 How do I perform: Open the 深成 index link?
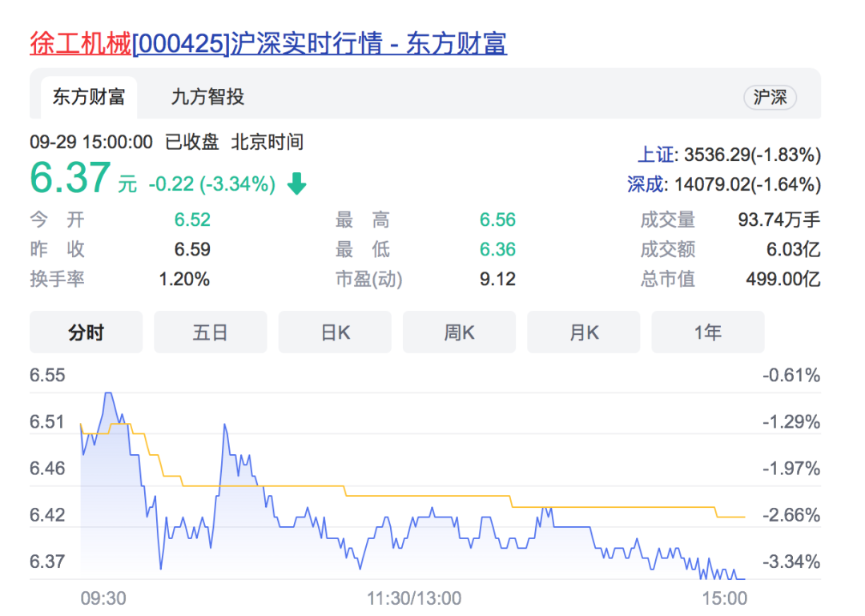coord(646,185)
